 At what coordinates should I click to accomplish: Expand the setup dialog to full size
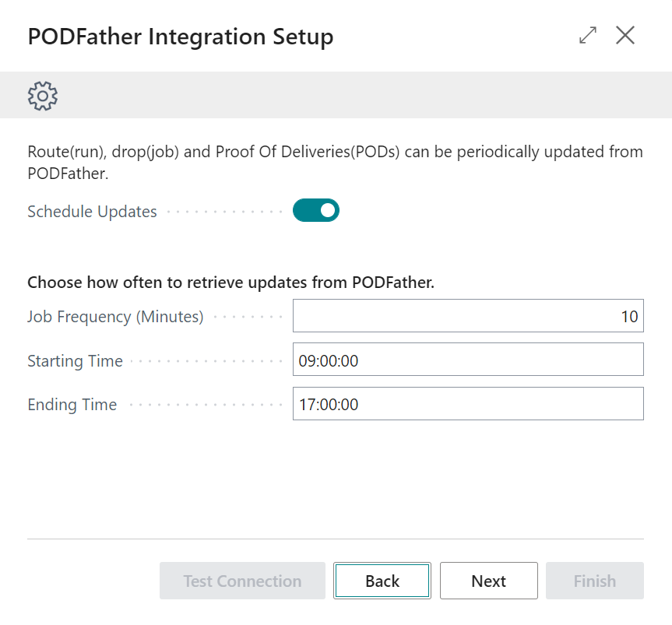pos(588,35)
